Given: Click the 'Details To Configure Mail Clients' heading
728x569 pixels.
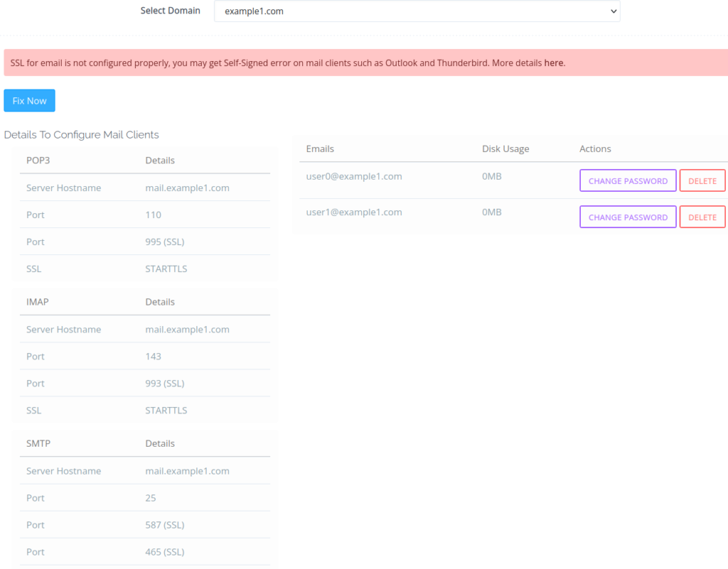Looking at the screenshot, I should (x=82, y=135).
